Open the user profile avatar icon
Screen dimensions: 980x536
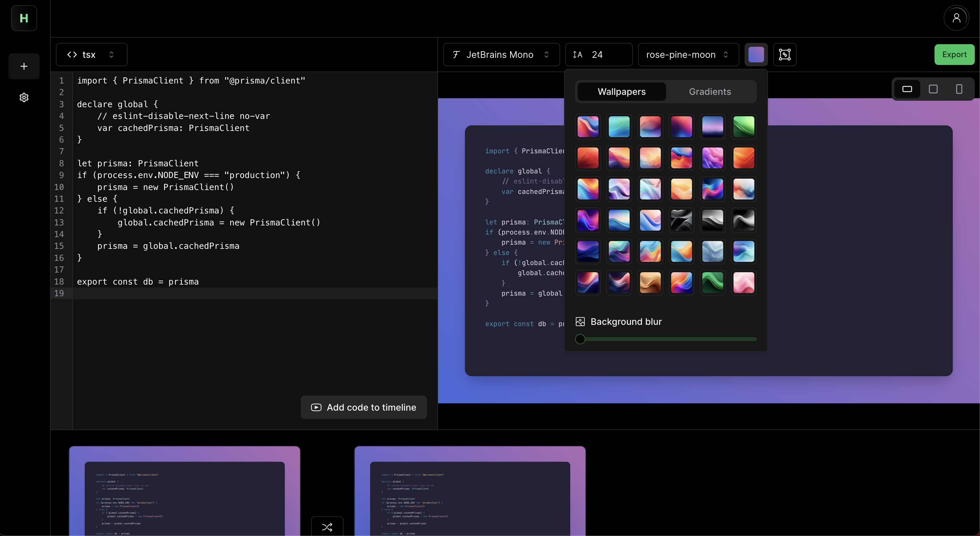coord(956,18)
